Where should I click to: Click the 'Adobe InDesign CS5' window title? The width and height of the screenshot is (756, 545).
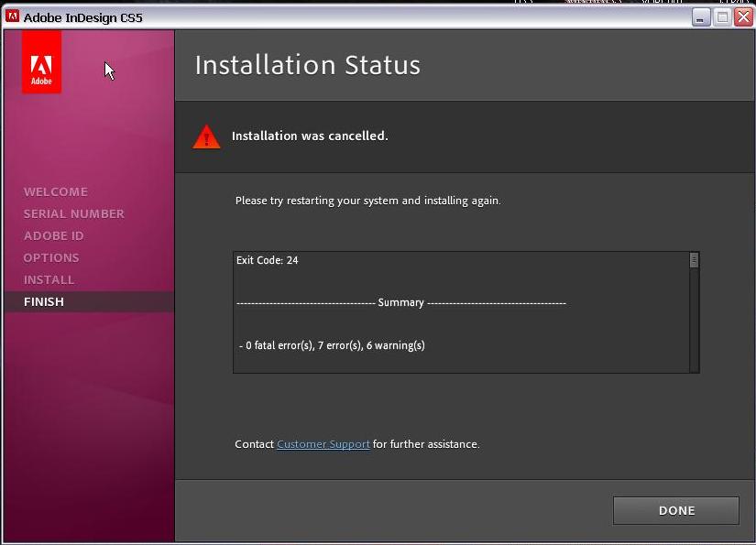(x=82, y=17)
